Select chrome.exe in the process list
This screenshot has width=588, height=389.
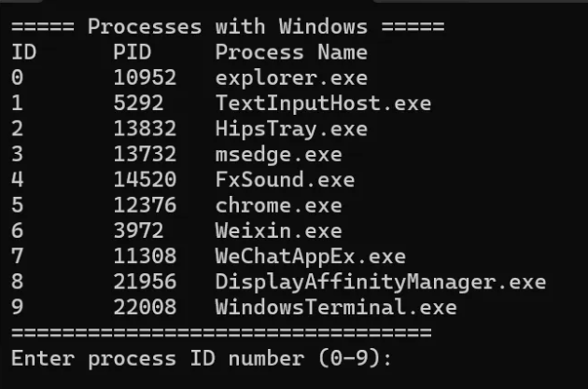278,205
